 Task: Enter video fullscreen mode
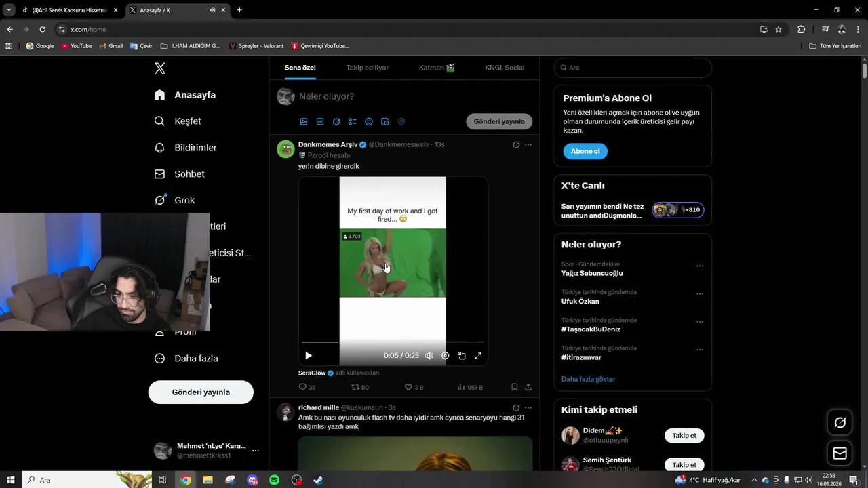(478, 356)
